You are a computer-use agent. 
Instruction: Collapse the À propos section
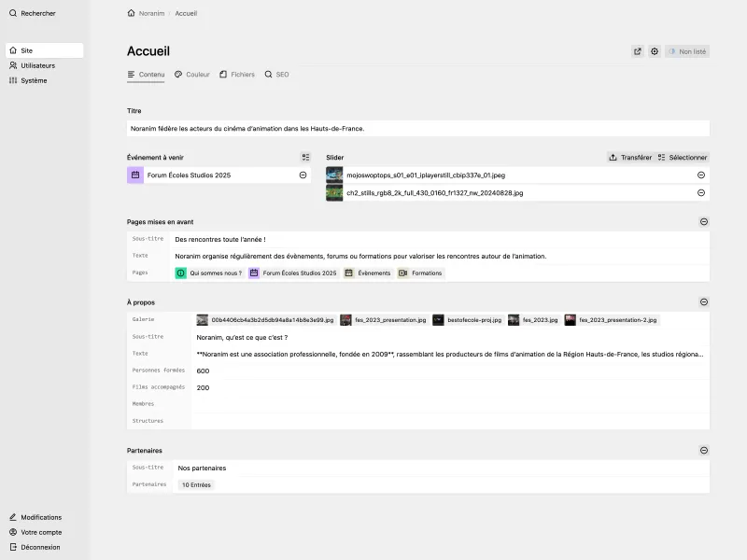(704, 301)
